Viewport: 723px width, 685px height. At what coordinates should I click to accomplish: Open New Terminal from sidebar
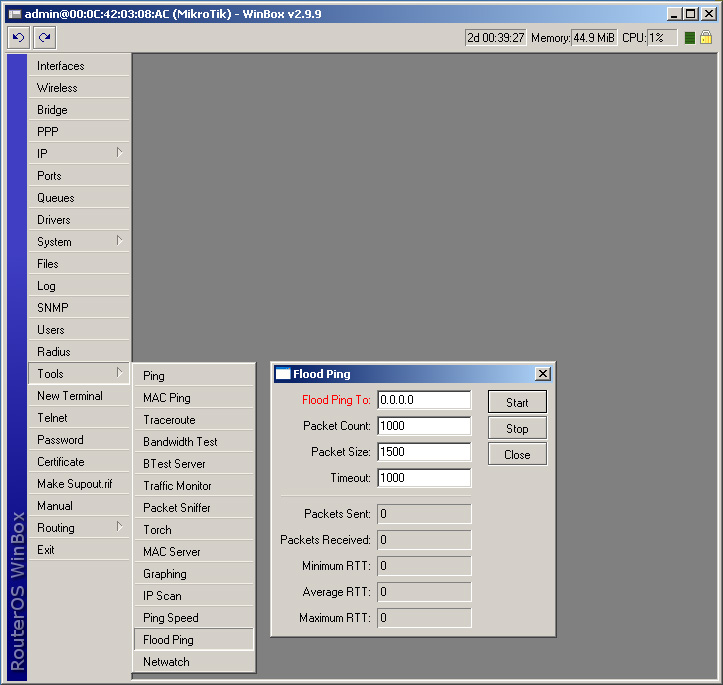pos(79,396)
